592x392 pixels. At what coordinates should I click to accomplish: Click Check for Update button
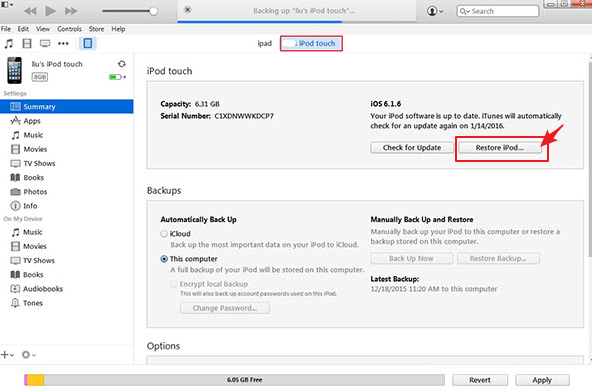412,148
